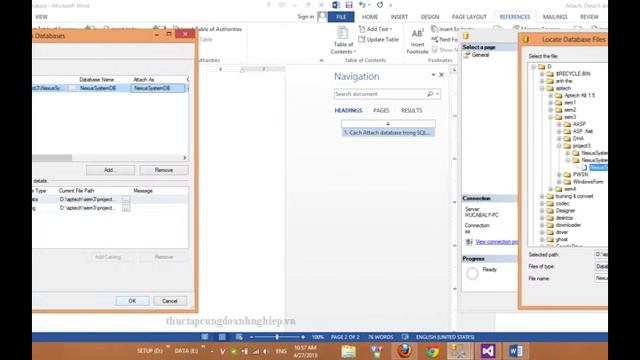Click the search magnifier in Navigation pane
Screen dimensions: 640x360
(x=430, y=94)
